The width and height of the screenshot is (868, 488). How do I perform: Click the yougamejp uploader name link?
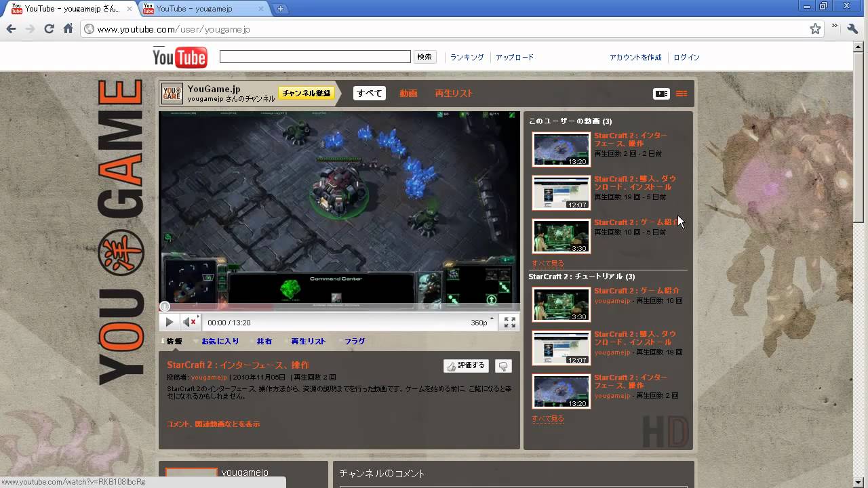[x=209, y=378]
